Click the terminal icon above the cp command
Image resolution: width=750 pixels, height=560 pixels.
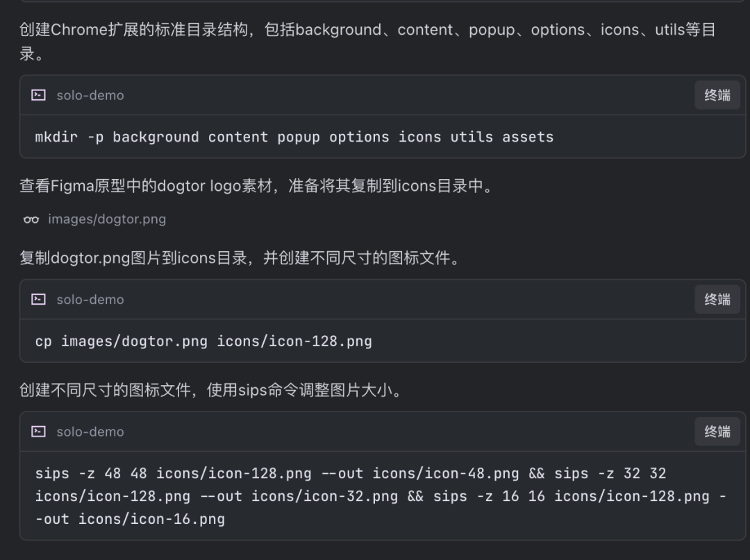39,299
